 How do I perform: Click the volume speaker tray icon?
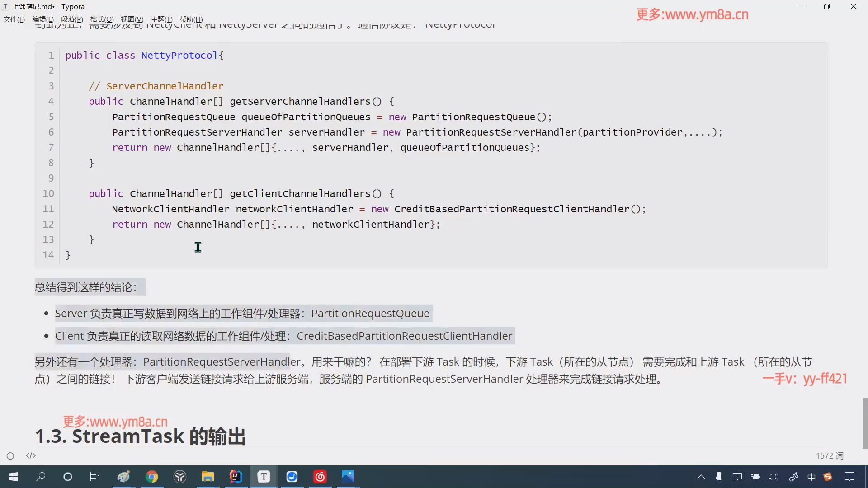(x=773, y=477)
